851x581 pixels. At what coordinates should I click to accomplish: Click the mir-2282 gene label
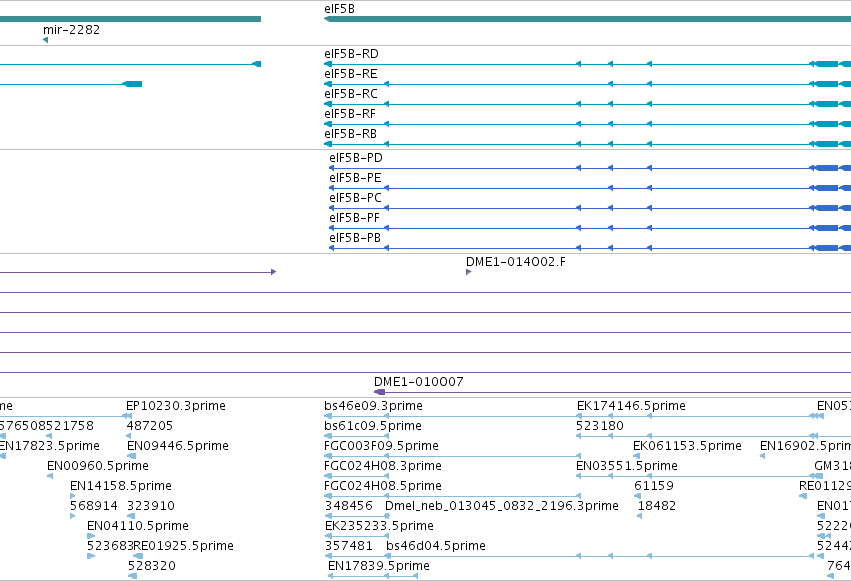click(72, 29)
